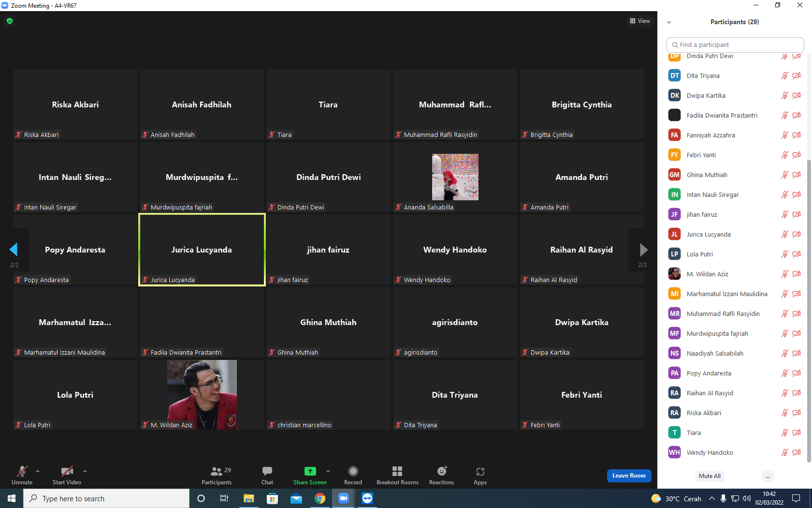Click the Find a participant search field
812x508 pixels.
735,45
